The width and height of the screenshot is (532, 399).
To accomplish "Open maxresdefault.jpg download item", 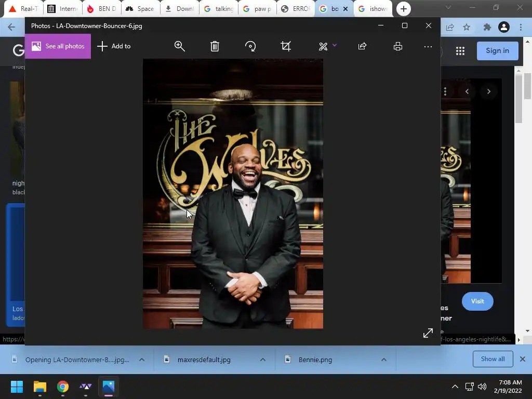I will [204, 360].
